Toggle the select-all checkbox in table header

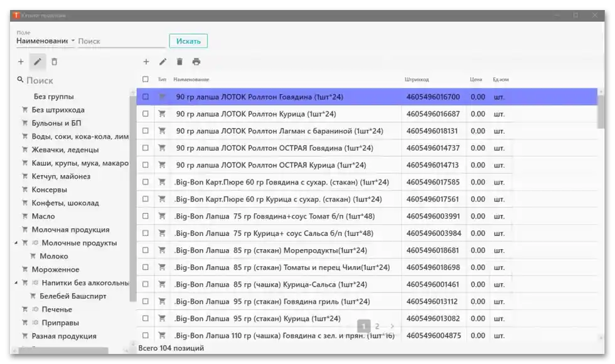[x=146, y=79]
